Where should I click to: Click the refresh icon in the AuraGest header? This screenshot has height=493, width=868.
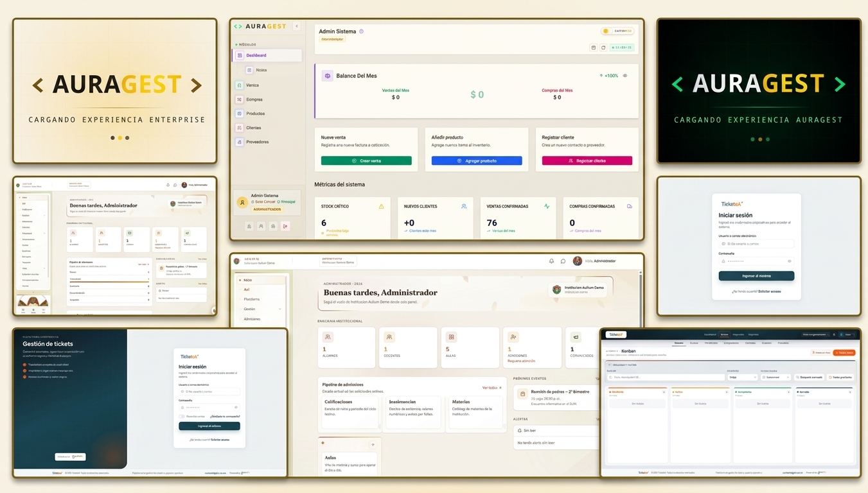tap(603, 48)
